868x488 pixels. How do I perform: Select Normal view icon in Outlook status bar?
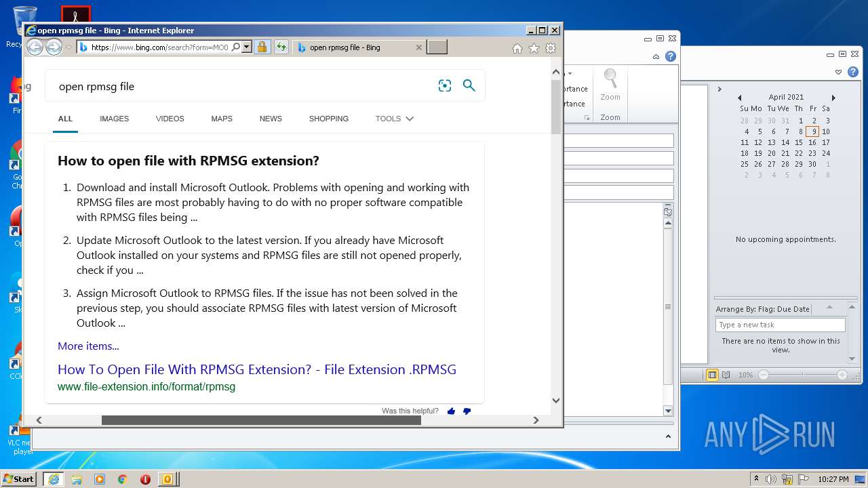click(x=712, y=375)
